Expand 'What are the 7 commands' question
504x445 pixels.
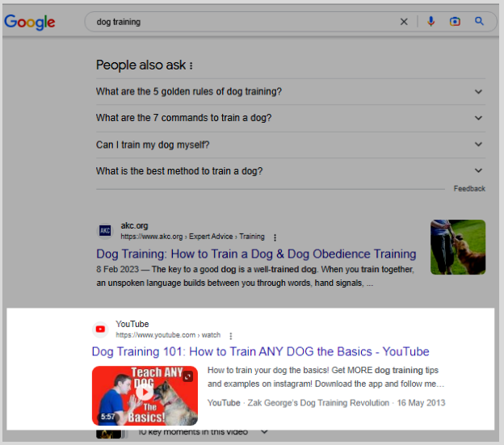tap(291, 118)
